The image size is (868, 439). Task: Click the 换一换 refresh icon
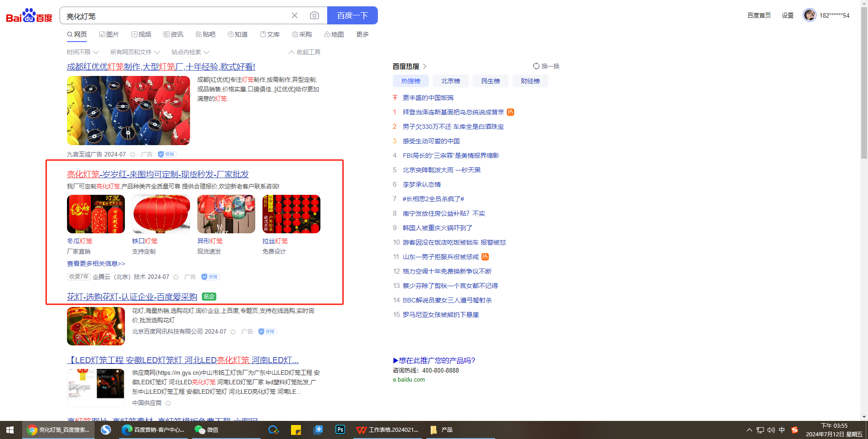click(536, 66)
